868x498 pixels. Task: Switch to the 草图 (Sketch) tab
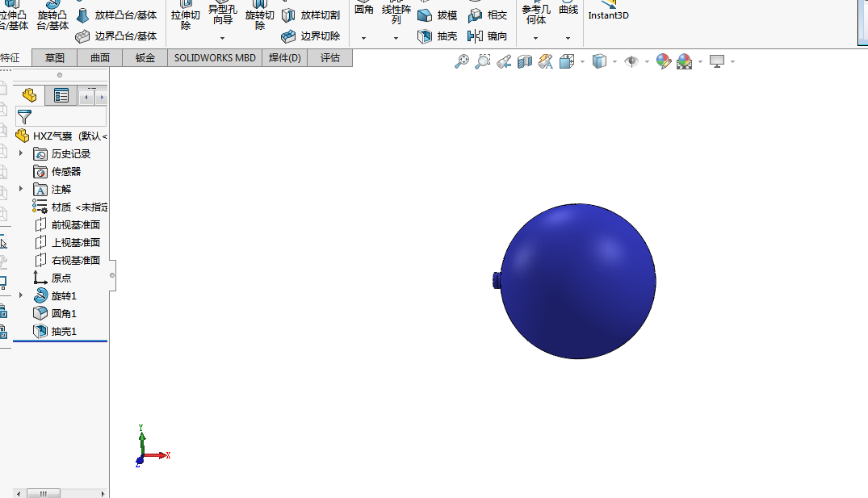[55, 57]
